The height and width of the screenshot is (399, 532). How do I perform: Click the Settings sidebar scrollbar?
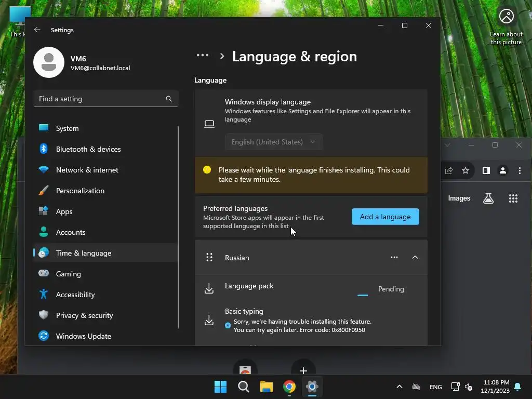click(178, 228)
